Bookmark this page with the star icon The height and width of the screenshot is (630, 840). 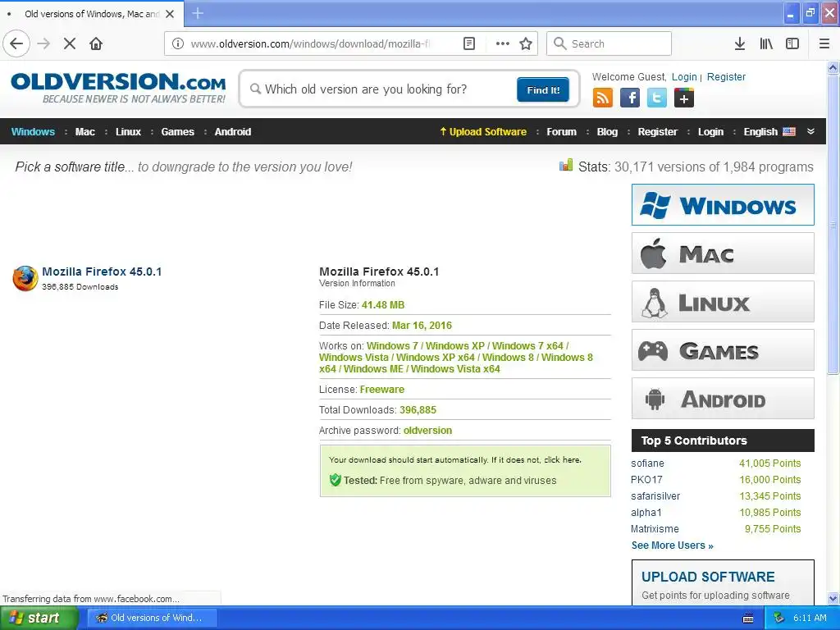click(x=526, y=43)
